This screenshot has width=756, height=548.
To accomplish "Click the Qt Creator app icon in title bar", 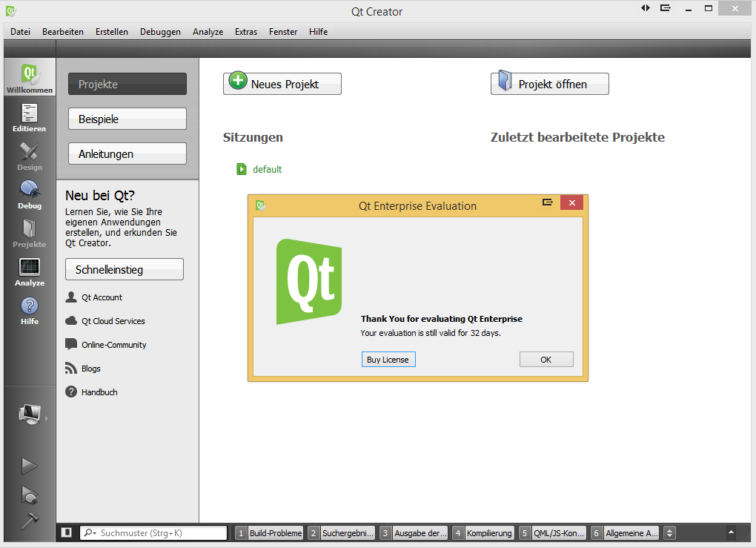I will pyautogui.click(x=10, y=10).
